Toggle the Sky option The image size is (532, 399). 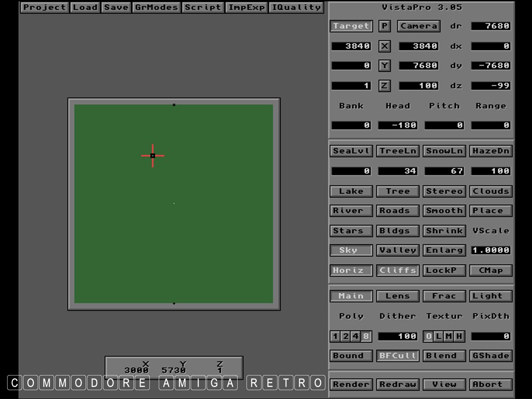[x=351, y=250]
